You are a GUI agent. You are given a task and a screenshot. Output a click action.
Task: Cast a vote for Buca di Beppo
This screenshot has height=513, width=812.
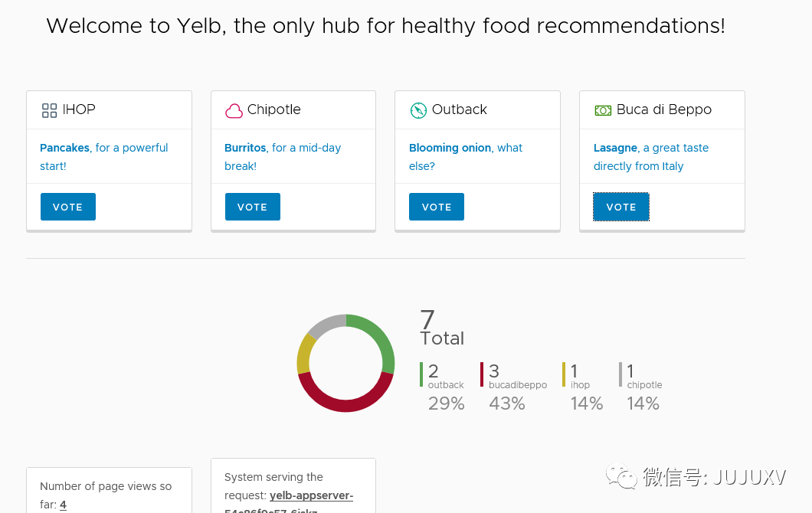point(620,207)
